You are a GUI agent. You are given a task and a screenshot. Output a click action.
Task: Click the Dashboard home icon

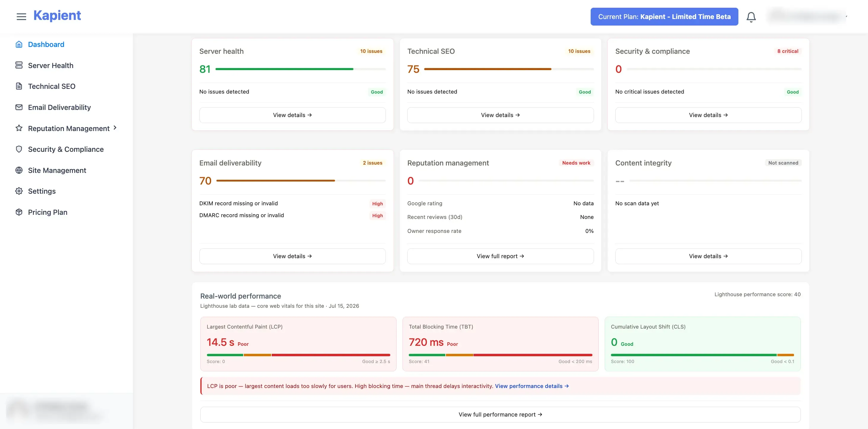pos(19,45)
